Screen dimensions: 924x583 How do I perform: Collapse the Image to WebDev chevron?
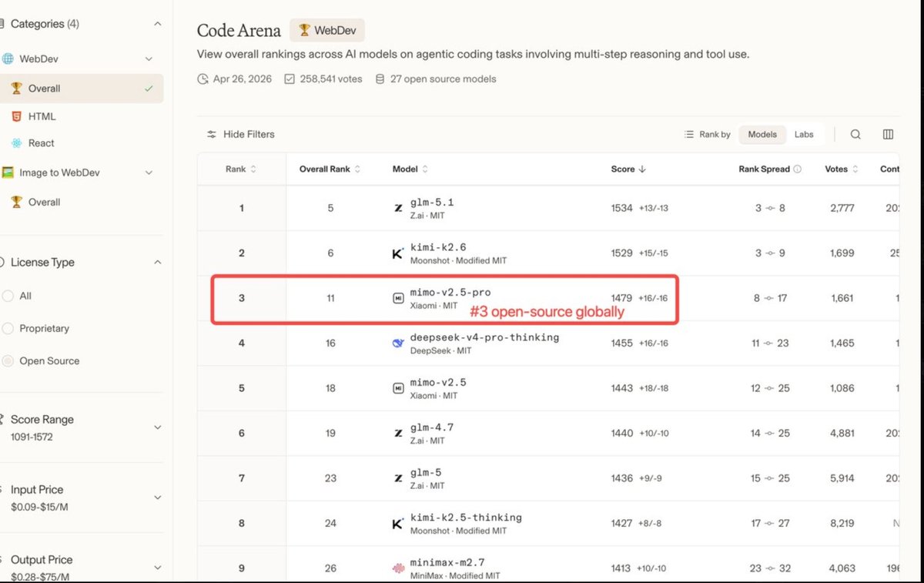click(x=149, y=173)
